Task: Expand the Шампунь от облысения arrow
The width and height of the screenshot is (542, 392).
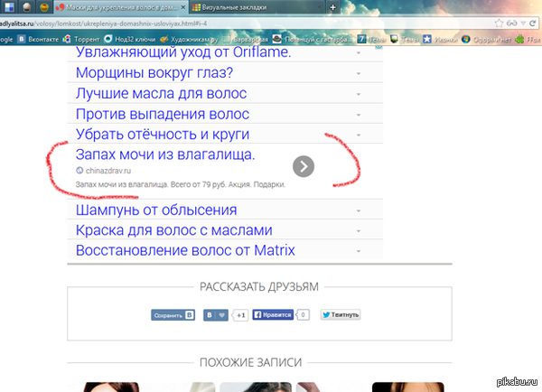Action: (359, 210)
